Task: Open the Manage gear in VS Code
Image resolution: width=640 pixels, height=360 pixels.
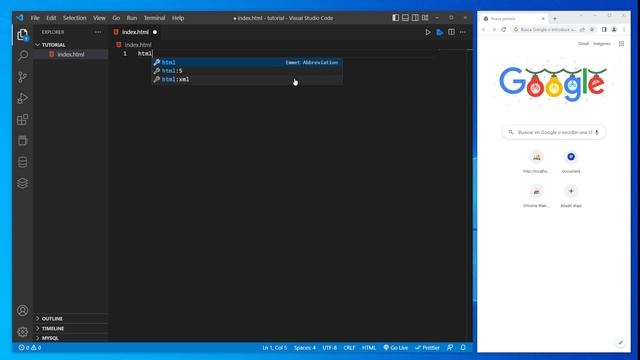Action: click(x=23, y=332)
